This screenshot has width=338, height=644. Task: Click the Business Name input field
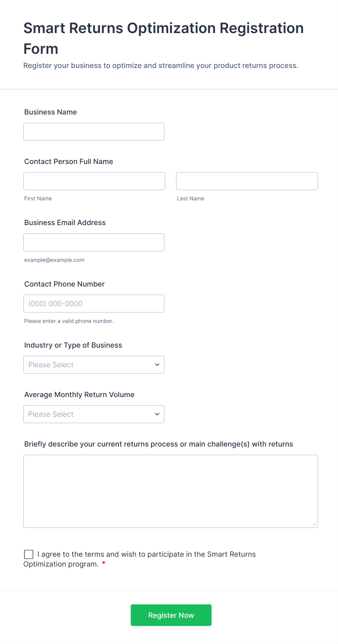[x=94, y=132]
